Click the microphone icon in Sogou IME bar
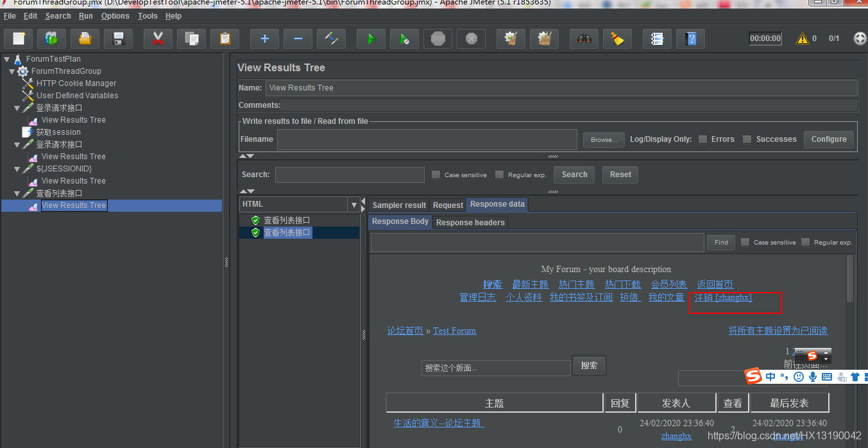The width and height of the screenshot is (868, 448). 812,377
